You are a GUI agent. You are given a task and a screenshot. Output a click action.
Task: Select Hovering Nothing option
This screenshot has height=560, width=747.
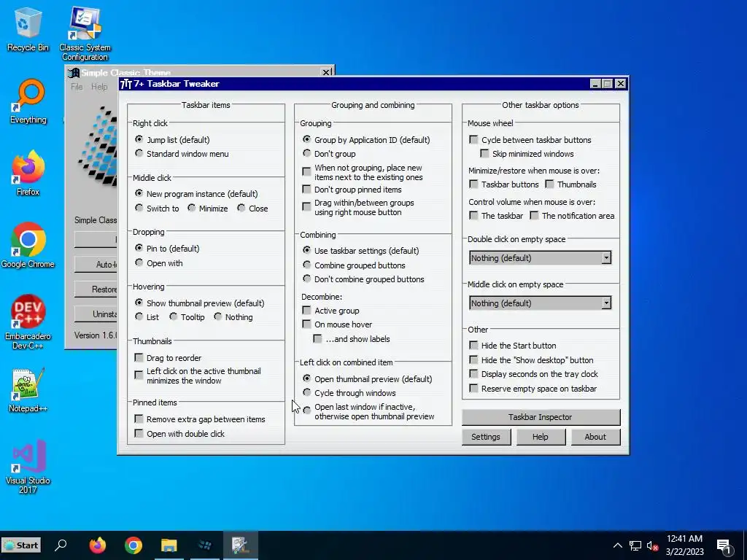tap(217, 316)
